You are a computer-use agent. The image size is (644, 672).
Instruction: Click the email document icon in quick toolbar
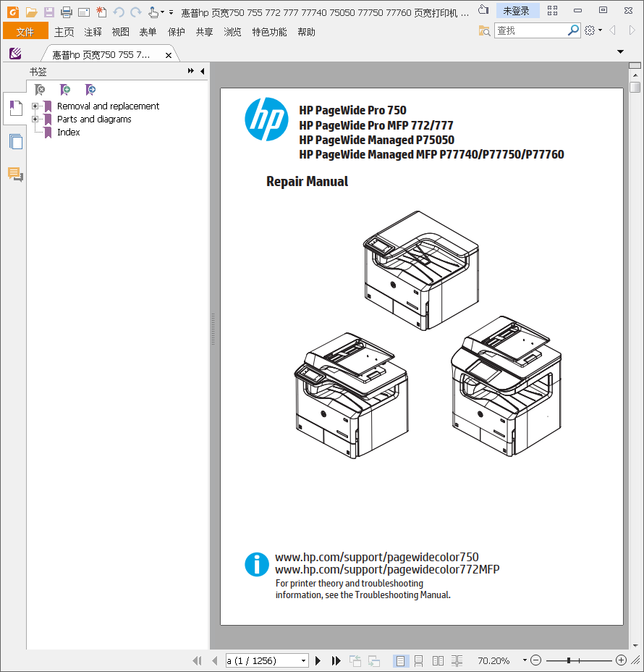click(x=84, y=12)
